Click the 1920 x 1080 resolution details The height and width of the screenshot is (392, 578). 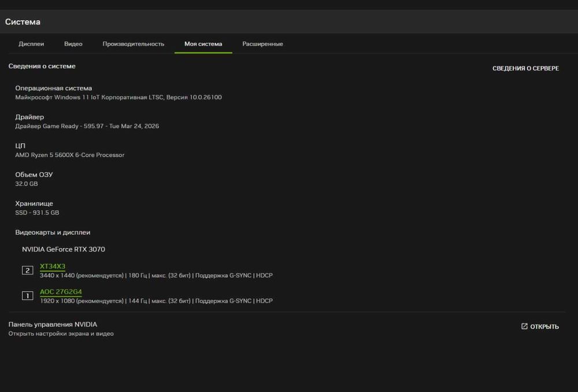pos(156,301)
